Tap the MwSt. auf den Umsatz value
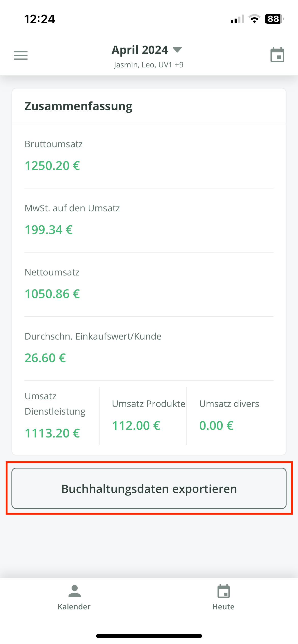 click(x=49, y=230)
